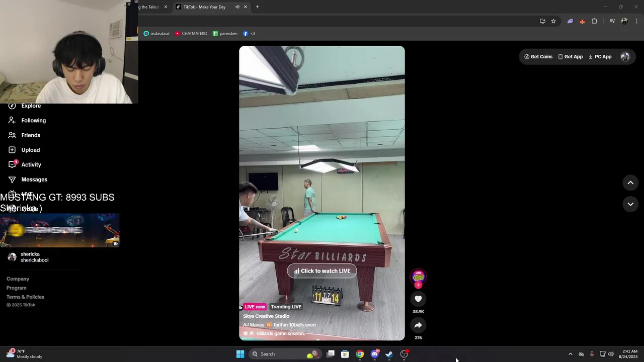This screenshot has height=362, width=644.
Task: Open the purple ghost extension
Action: point(570,21)
